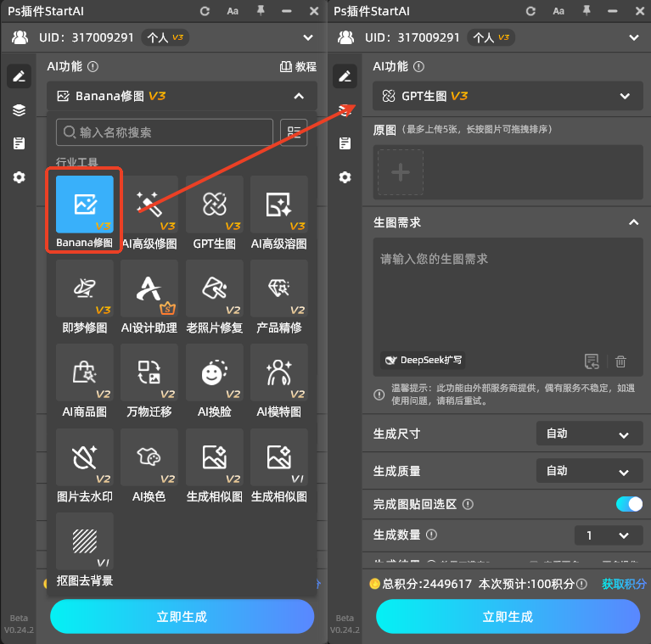
Task: Open the records sidebar icon in left panel
Action: click(x=20, y=143)
